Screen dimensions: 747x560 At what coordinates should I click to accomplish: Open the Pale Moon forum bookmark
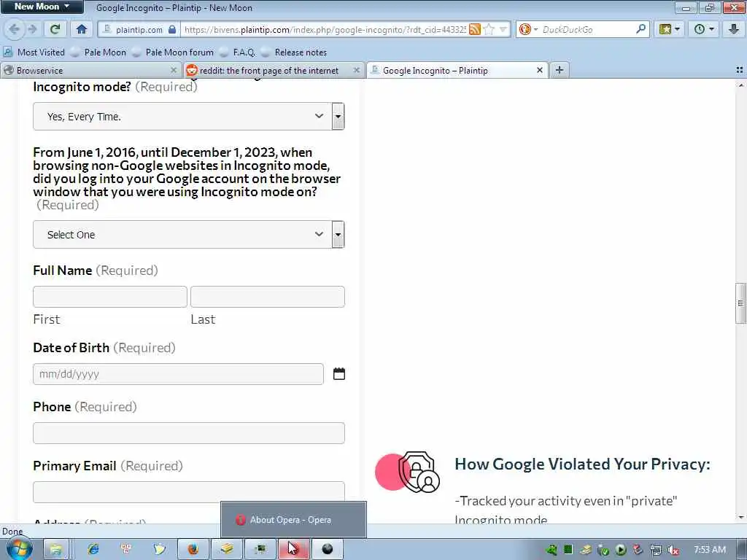(x=173, y=52)
